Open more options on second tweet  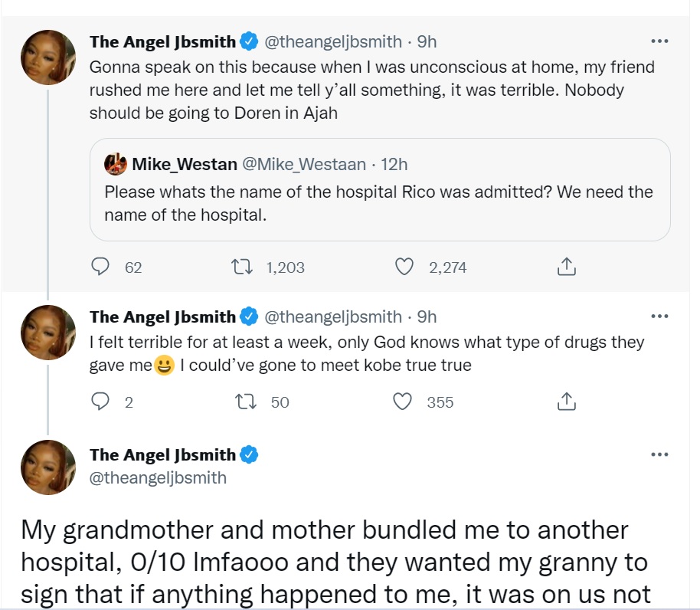pyautogui.click(x=659, y=316)
